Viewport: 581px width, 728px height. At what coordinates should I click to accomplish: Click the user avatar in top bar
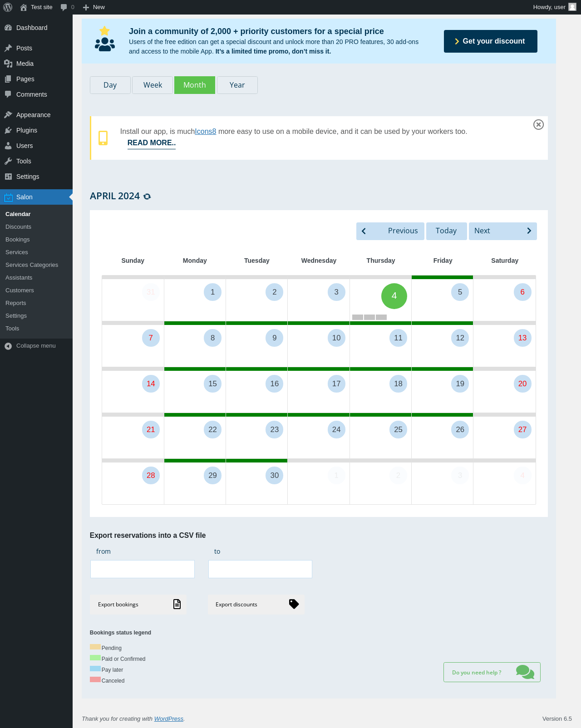572,7
